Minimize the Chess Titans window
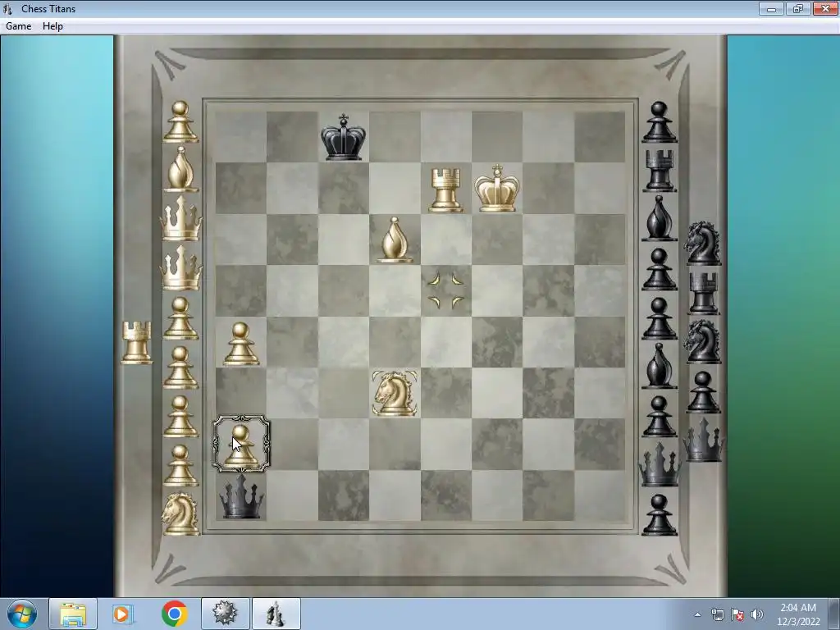The height and width of the screenshot is (630, 840). click(x=771, y=8)
